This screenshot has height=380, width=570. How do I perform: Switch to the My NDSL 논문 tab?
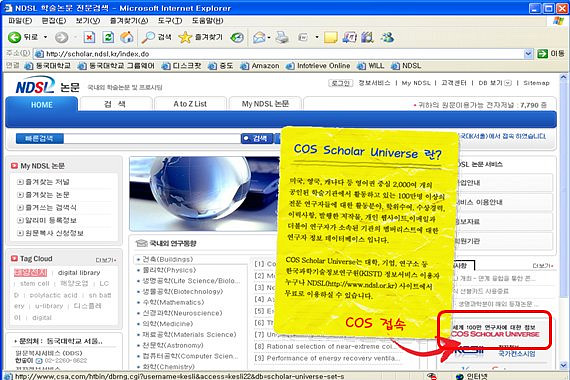[265, 104]
